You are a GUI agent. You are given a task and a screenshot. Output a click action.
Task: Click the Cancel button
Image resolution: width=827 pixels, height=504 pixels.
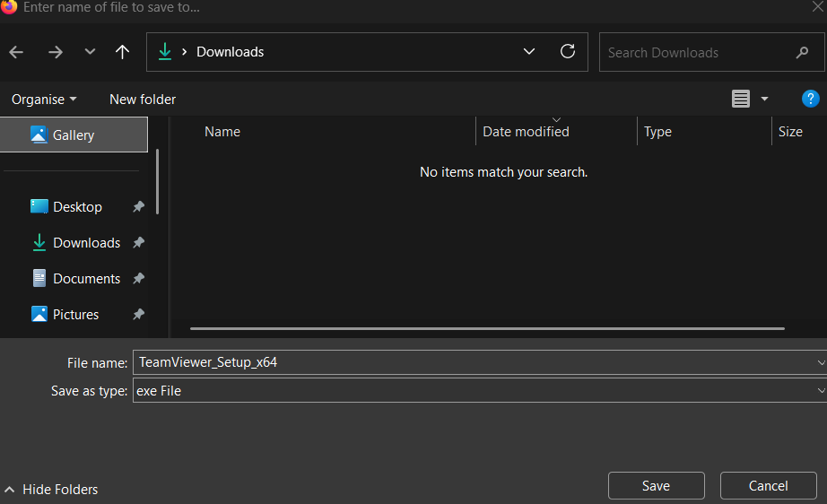point(768,486)
